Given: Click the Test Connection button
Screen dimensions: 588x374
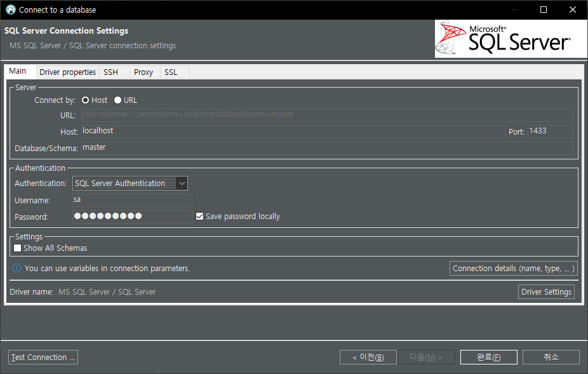Looking at the screenshot, I should tap(43, 357).
